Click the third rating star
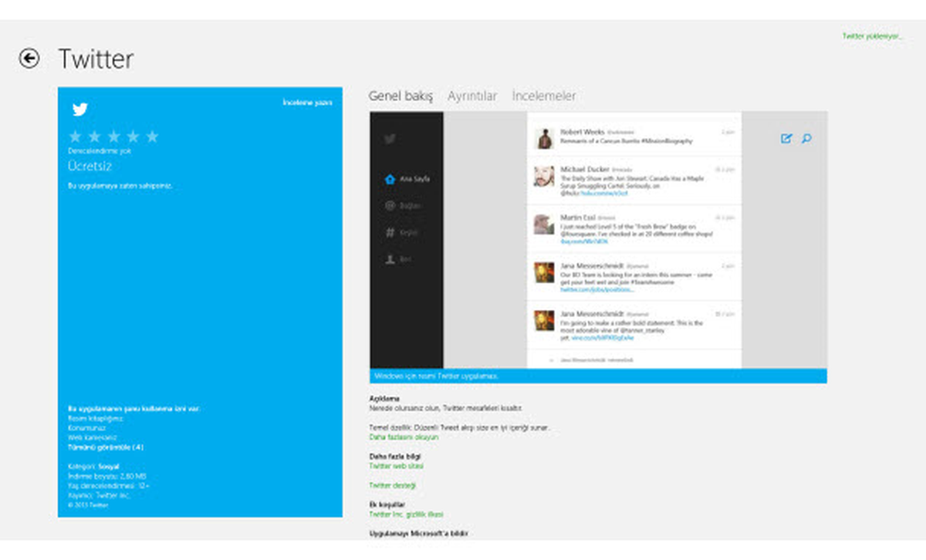The height and width of the screenshot is (560, 926). [113, 137]
